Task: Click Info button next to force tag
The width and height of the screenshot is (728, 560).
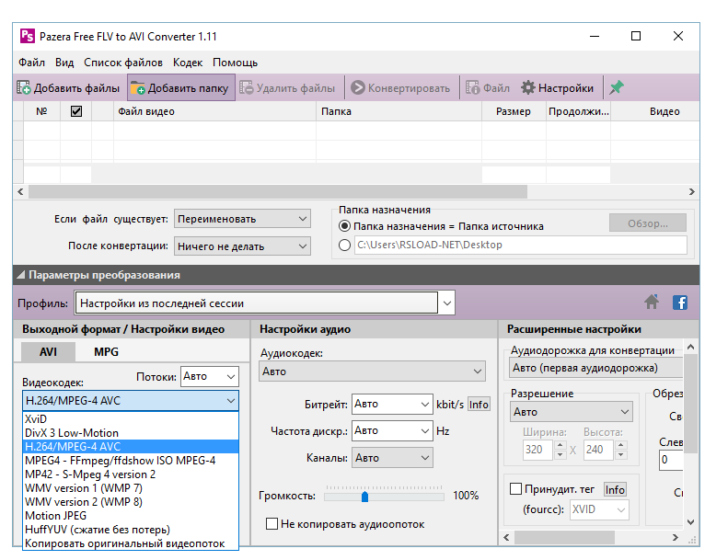Action: click(x=615, y=489)
